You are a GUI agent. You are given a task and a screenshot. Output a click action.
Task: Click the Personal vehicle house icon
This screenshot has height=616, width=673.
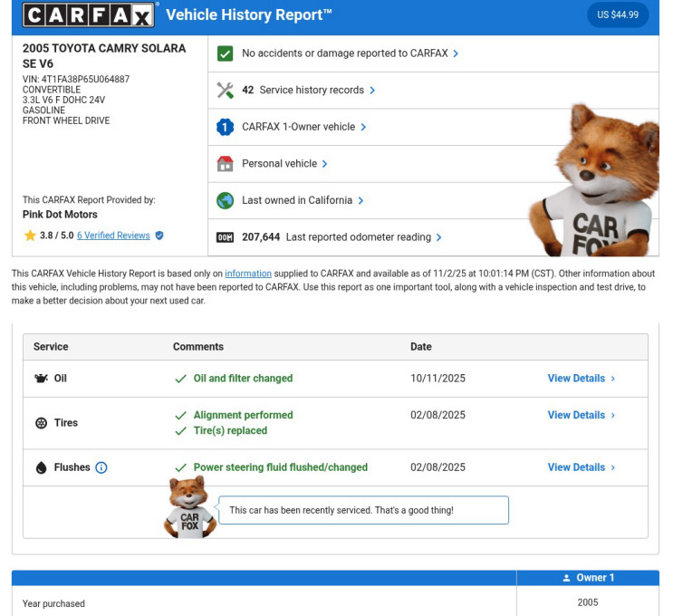(x=226, y=164)
